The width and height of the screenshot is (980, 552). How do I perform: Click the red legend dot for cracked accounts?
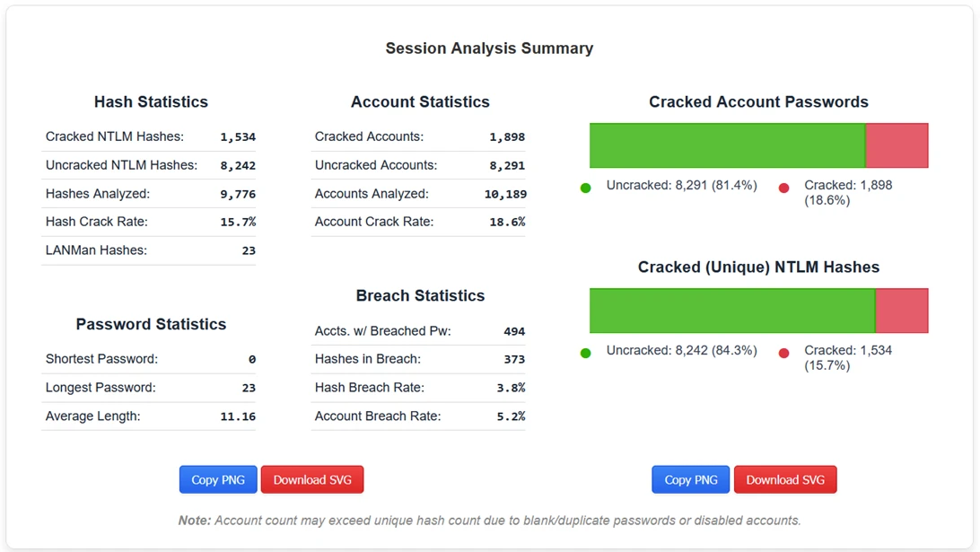[x=783, y=188]
